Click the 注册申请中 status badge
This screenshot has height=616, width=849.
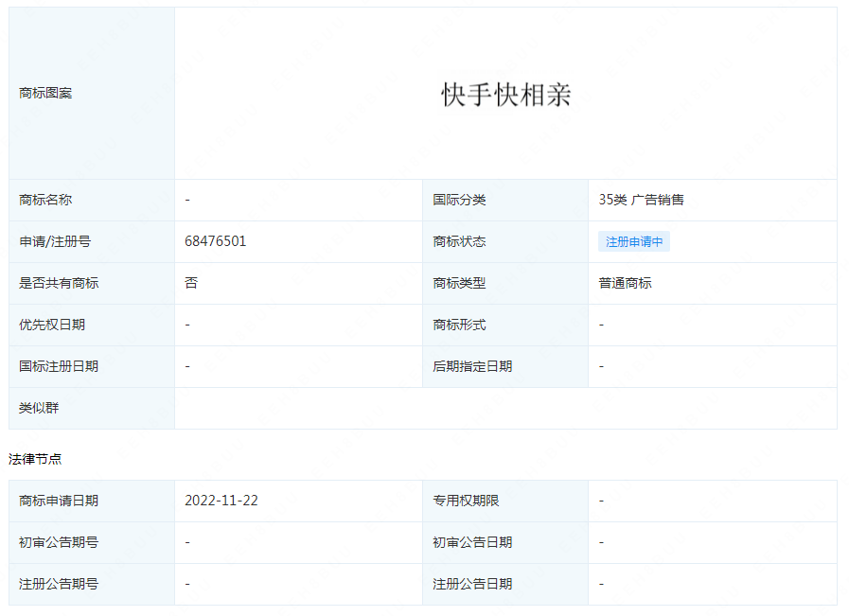634,242
